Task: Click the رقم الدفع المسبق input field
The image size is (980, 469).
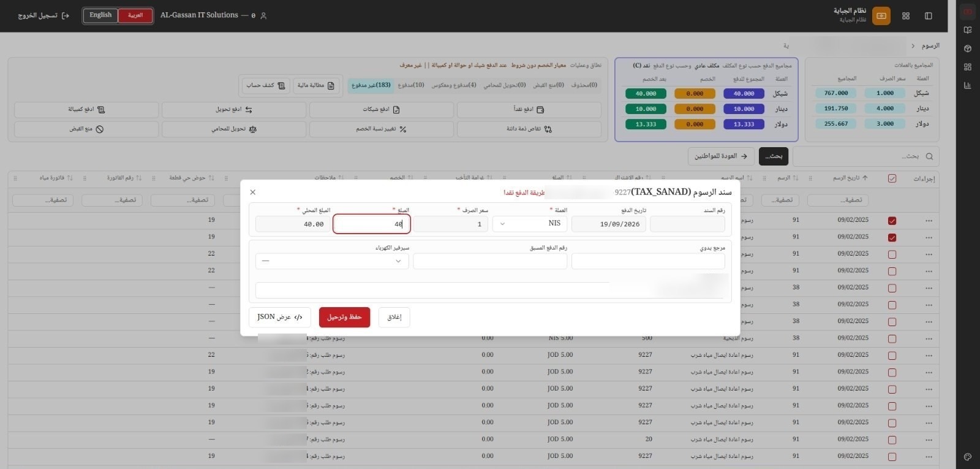Action: click(x=490, y=261)
